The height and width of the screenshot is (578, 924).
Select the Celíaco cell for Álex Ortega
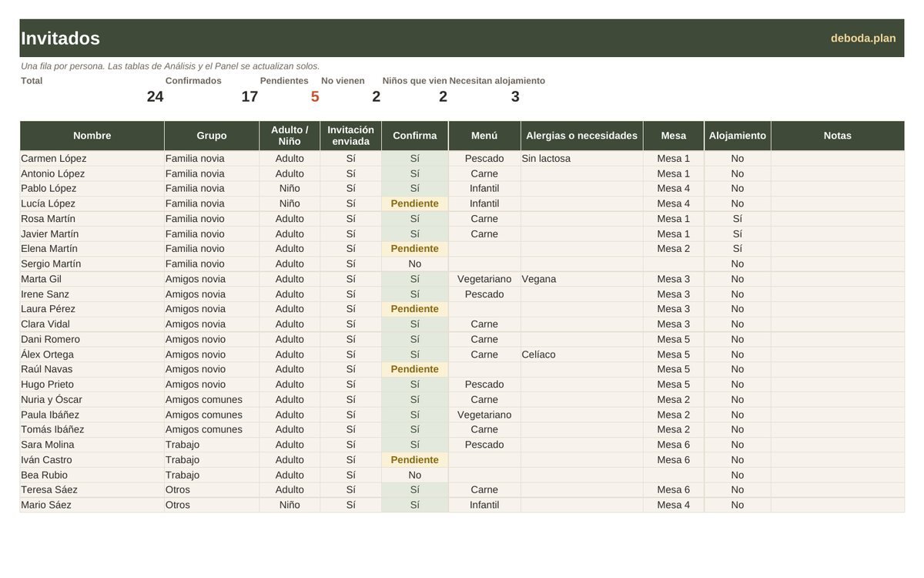click(581, 355)
